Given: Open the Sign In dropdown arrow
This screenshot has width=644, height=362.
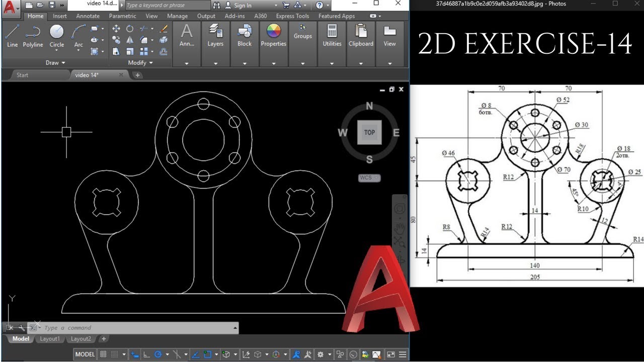Looking at the screenshot, I should pos(276,6).
